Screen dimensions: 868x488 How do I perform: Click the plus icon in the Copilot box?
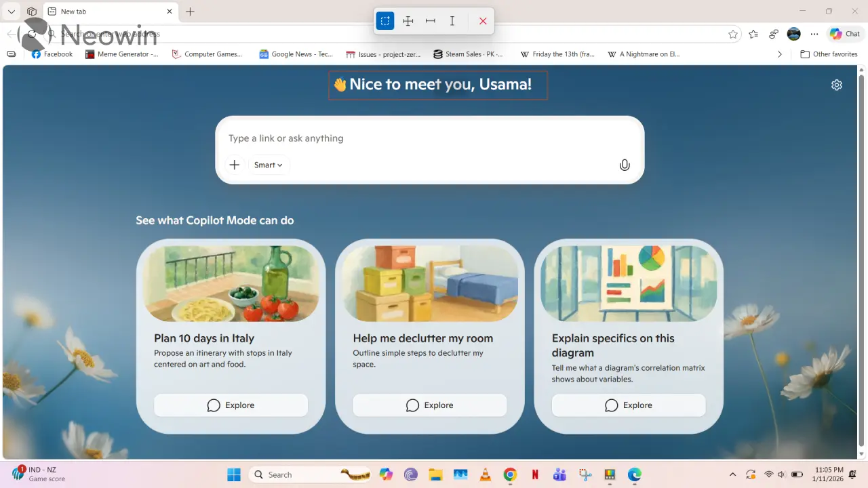235,165
